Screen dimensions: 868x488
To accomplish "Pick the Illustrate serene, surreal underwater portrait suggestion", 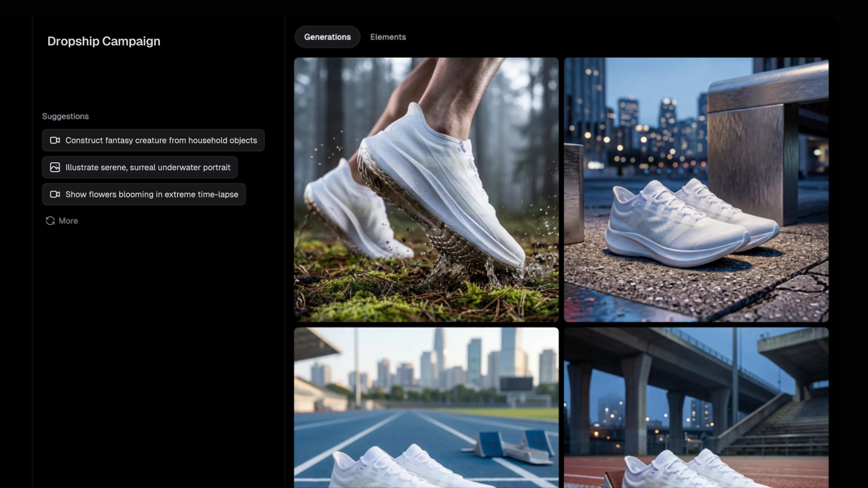I will pos(148,167).
